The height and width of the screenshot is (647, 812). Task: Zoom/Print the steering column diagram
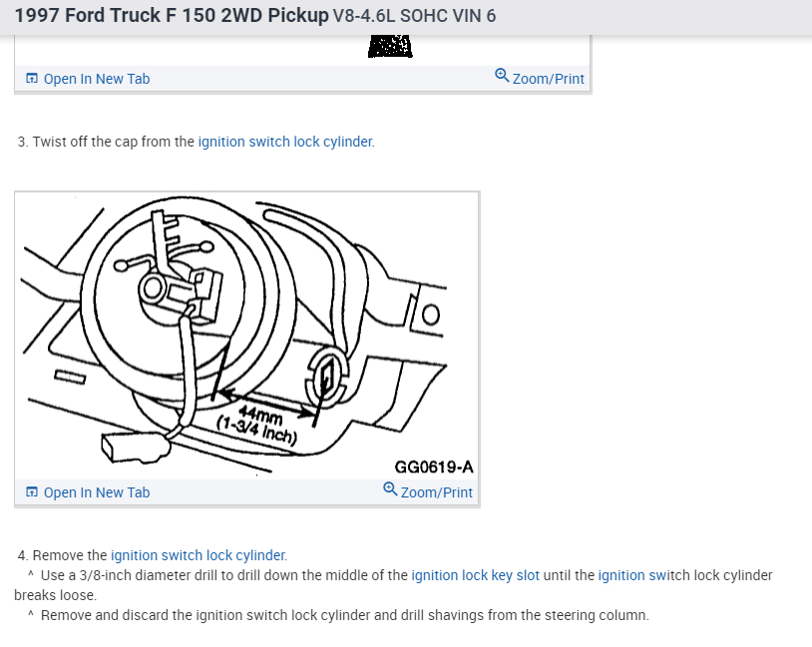point(428,491)
